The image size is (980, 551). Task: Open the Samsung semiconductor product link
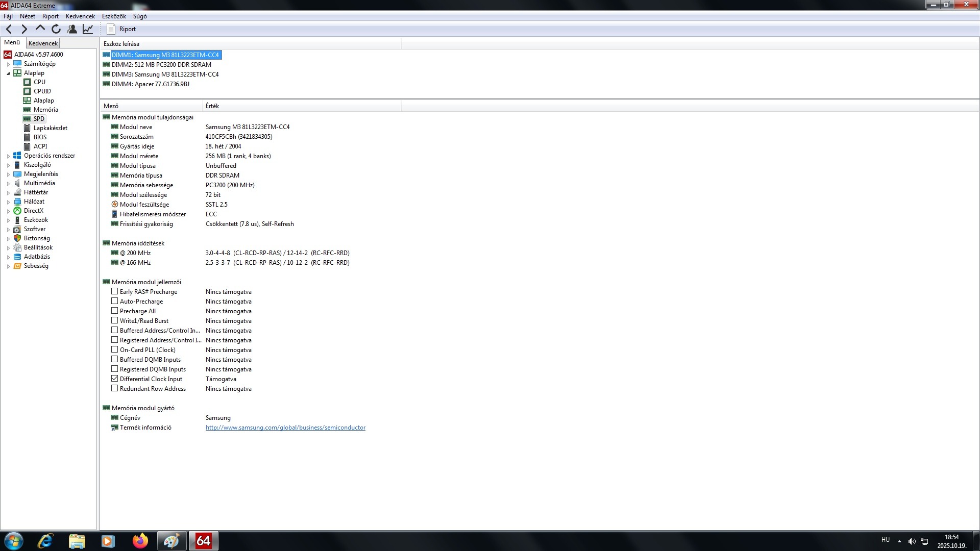[x=285, y=428]
